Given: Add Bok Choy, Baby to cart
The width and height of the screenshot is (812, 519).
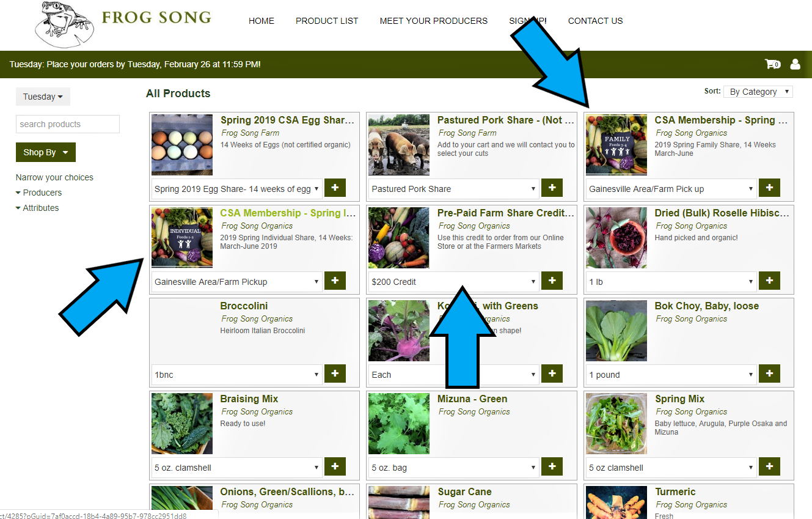Looking at the screenshot, I should [769, 374].
